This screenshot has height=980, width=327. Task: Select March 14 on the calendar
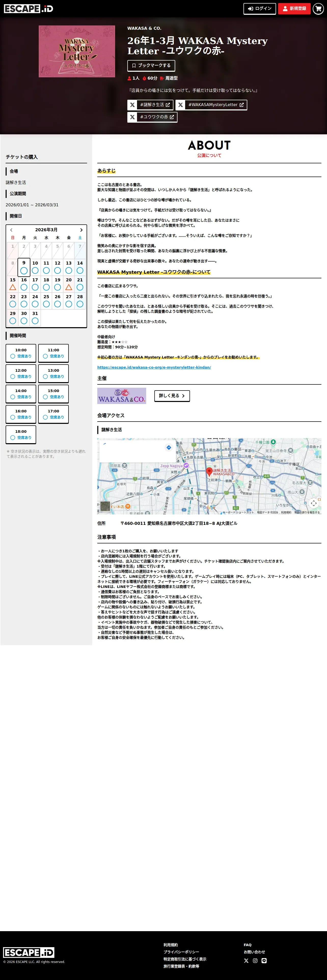click(x=80, y=267)
